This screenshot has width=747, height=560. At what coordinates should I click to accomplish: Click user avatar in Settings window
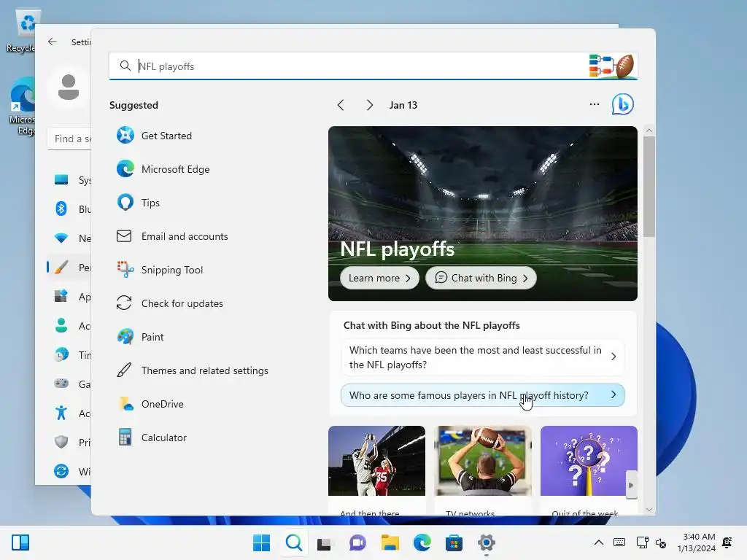tap(69, 87)
